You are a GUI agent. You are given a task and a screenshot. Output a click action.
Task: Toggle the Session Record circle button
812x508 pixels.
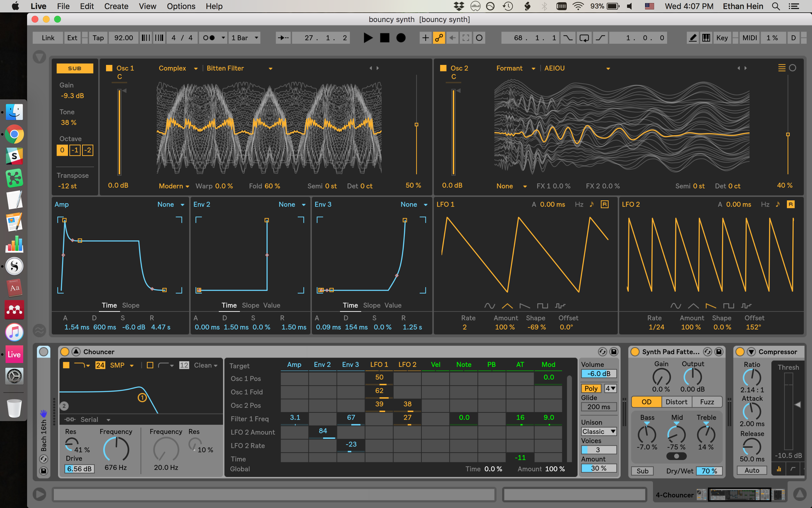[x=479, y=38]
